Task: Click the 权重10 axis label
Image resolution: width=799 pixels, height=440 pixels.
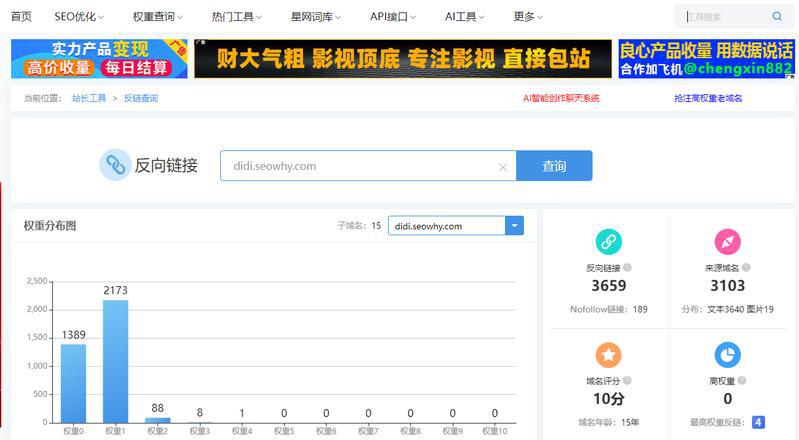Action: pos(494,431)
